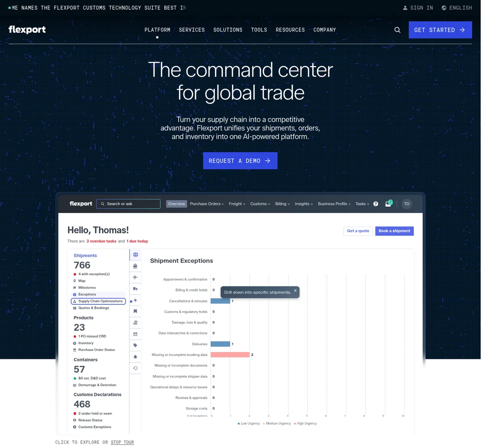Click the Book a shipment button

[x=394, y=231]
